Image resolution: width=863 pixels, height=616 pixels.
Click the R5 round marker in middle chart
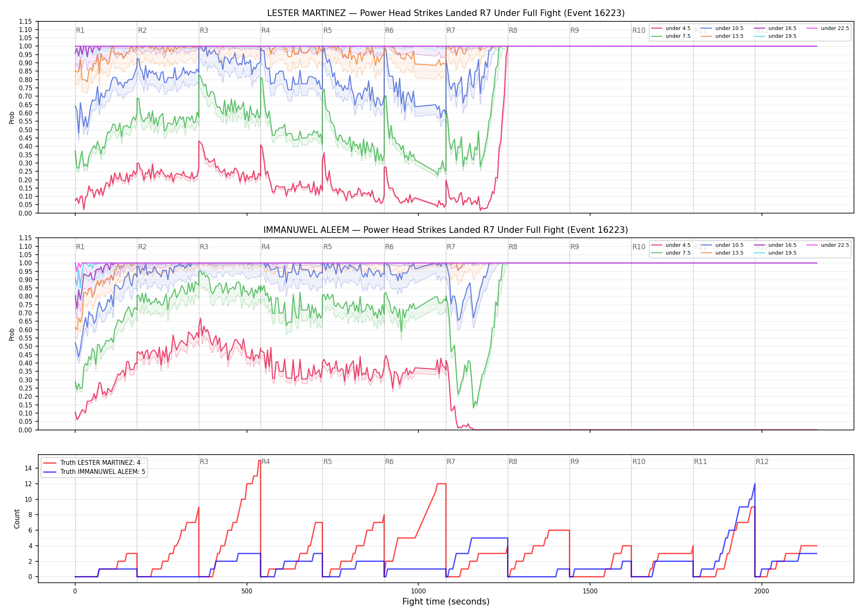click(328, 247)
